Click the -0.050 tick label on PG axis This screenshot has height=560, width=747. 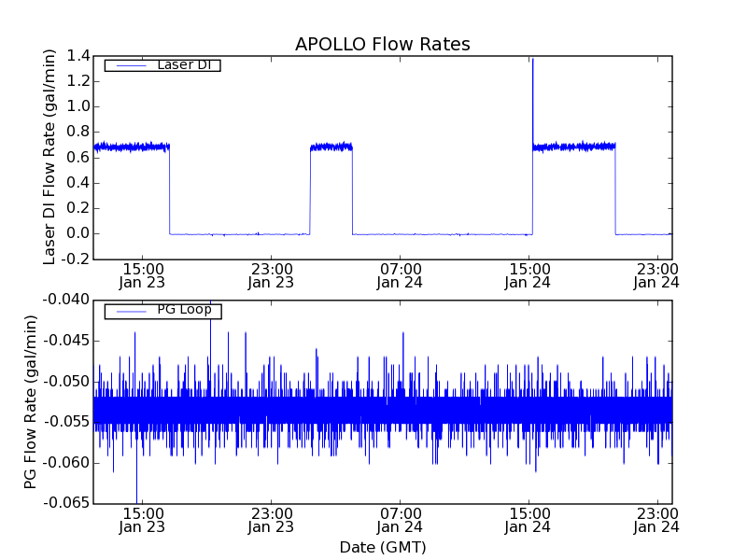click(x=66, y=382)
